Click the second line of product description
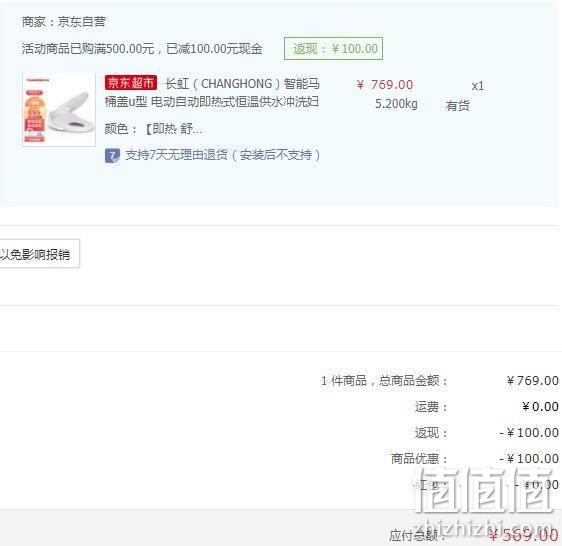 pyautogui.click(x=211, y=102)
